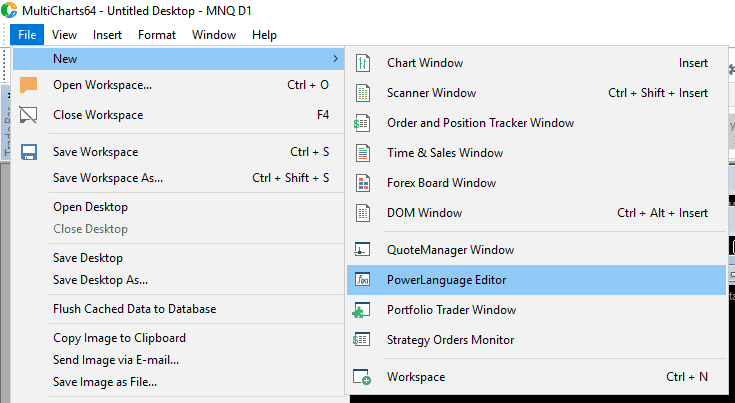Choose Flush Cached Data to Database
The height and width of the screenshot is (403, 735).
click(179, 309)
